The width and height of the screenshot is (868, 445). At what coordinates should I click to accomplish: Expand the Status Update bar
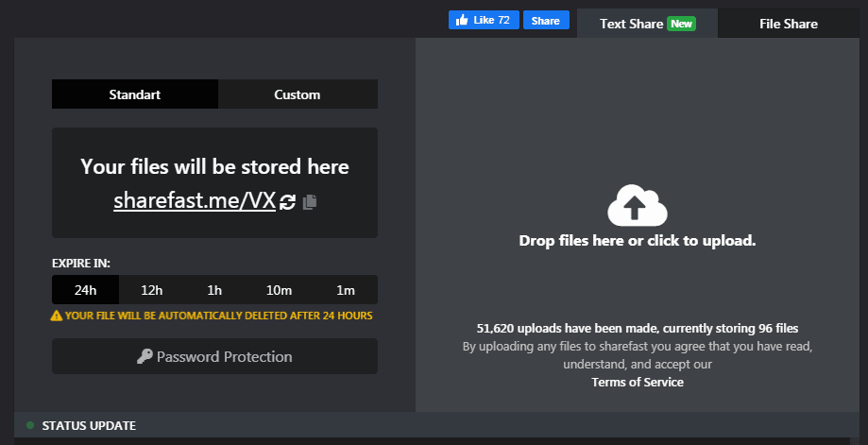89,425
